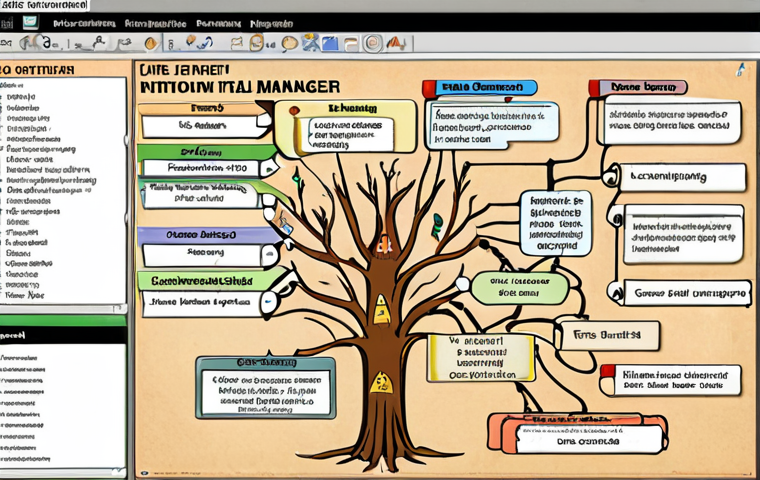Click the lower yellow triangle on the tree trunk
The image size is (760, 480).
point(381,383)
